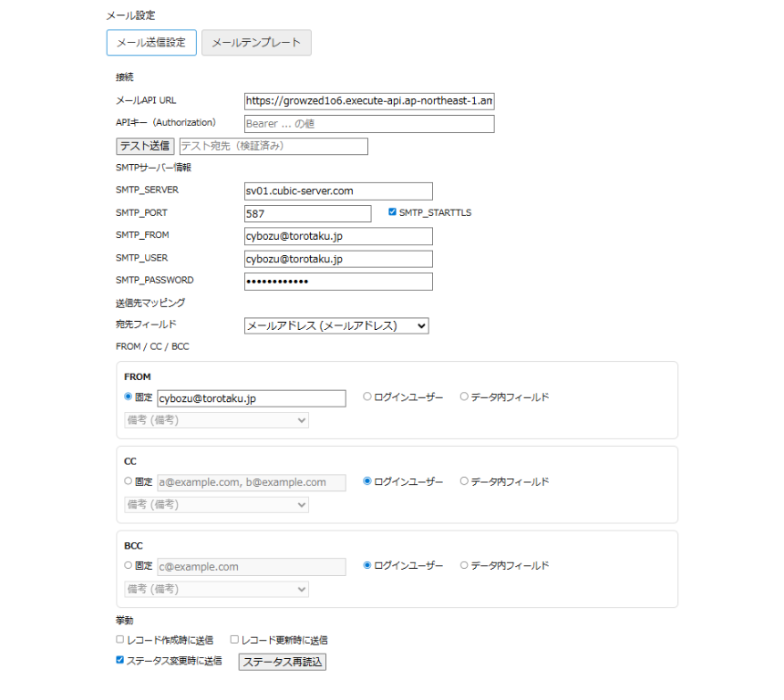Click the テスト宛先 input field
This screenshot has height=700, width=784.
(273, 146)
